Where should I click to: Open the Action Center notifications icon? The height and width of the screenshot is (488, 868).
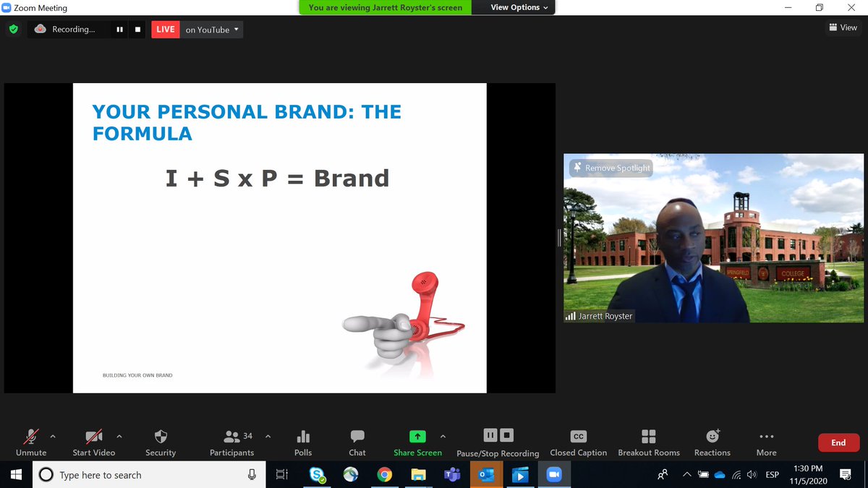[x=846, y=475]
